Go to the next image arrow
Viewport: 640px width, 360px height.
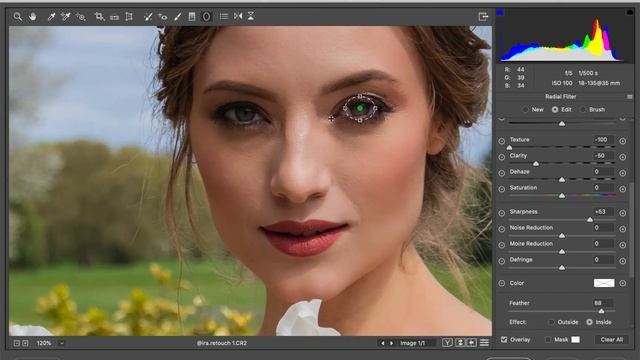[391, 343]
